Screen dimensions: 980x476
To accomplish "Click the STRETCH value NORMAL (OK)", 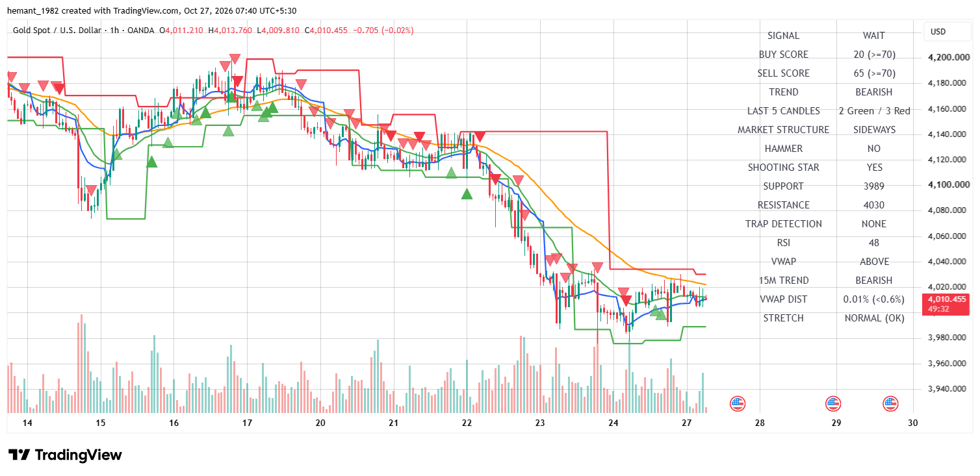I will point(874,318).
